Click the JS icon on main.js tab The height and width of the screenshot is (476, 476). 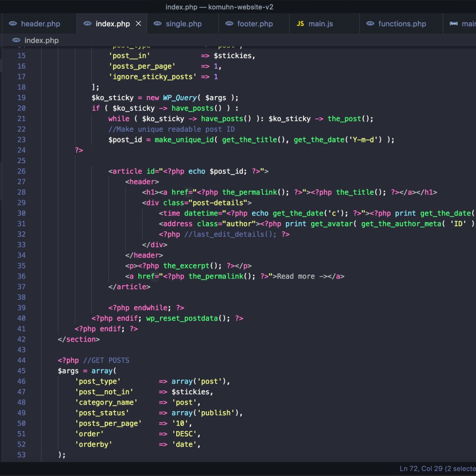coord(300,24)
